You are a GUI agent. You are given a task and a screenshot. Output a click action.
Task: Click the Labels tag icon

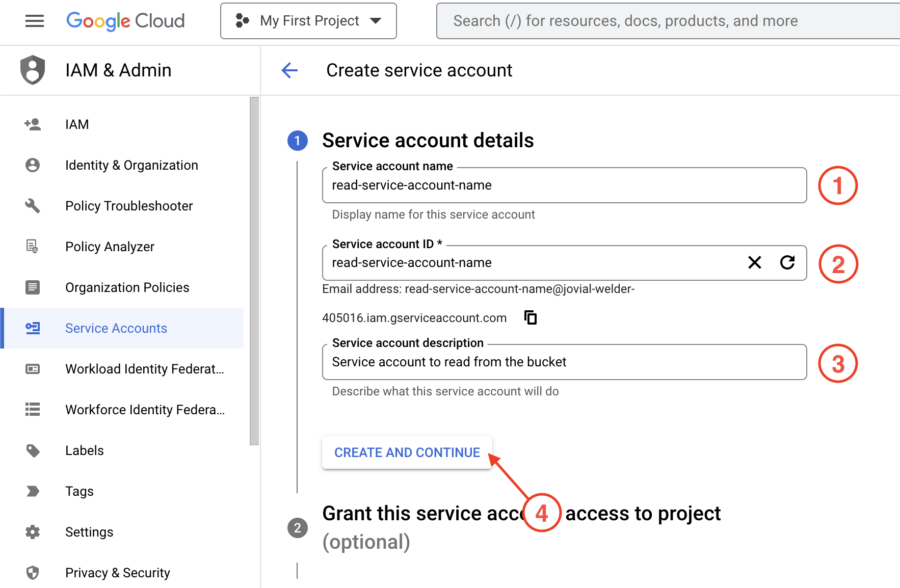33,451
